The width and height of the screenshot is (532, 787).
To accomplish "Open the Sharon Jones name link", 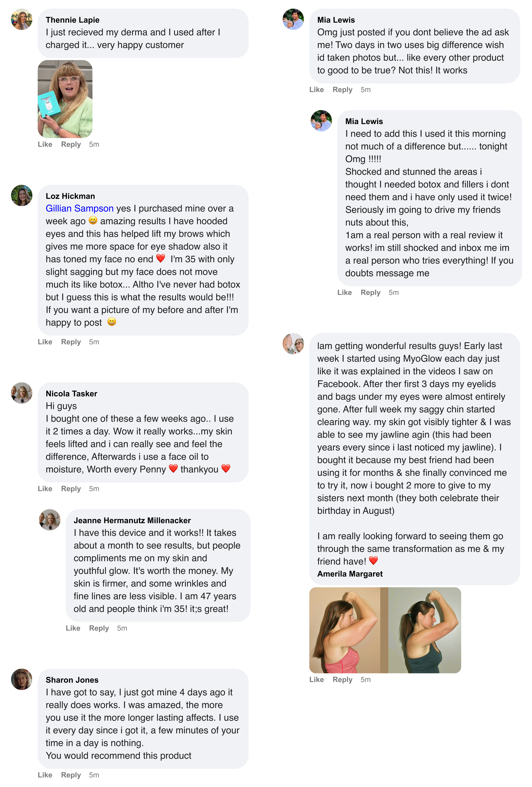I will (x=72, y=680).
